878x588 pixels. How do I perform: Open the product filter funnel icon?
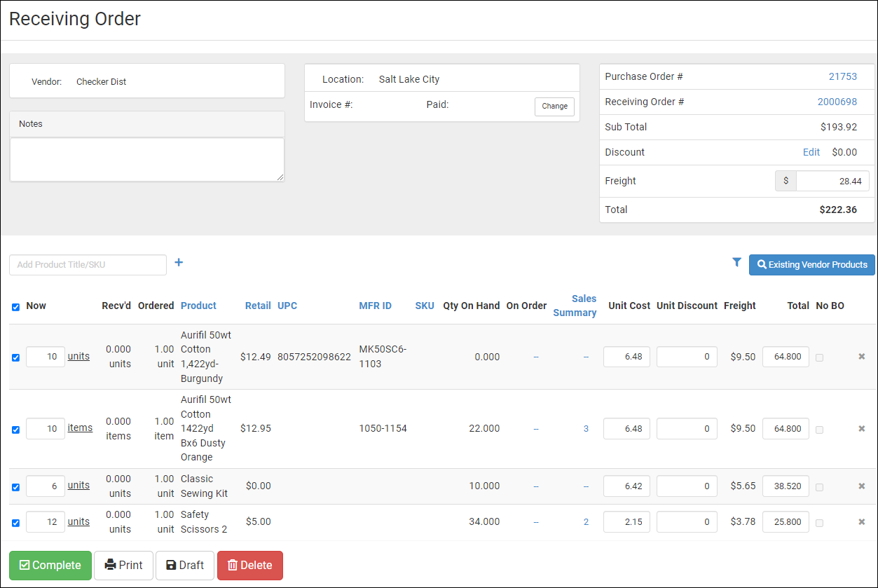coord(736,263)
